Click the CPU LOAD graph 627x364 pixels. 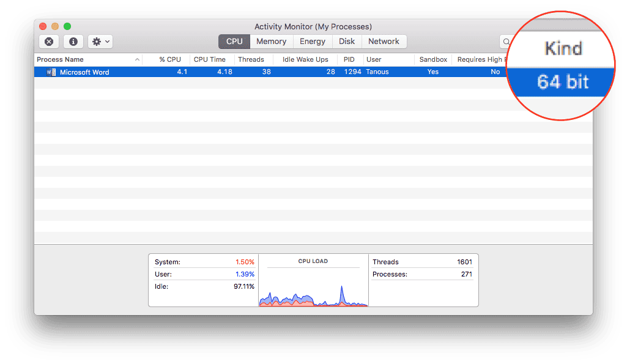point(313,295)
